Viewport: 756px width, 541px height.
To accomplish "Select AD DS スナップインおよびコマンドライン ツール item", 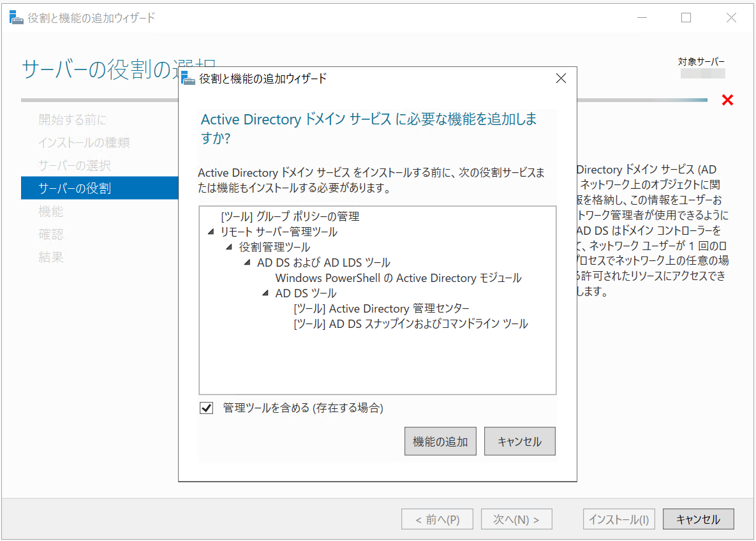I will pos(410,324).
